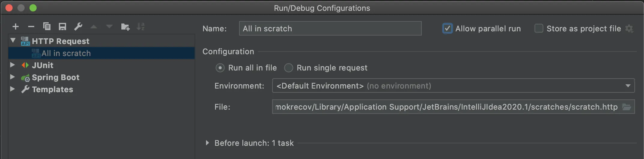This screenshot has width=644, height=159.
Task: Expand the Before launch section
Action: [x=207, y=143]
